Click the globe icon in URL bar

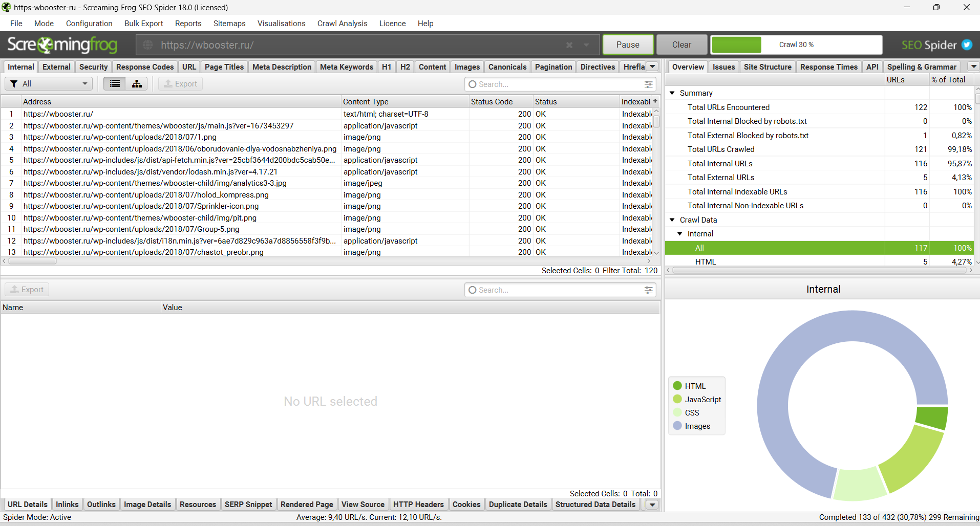click(x=148, y=45)
